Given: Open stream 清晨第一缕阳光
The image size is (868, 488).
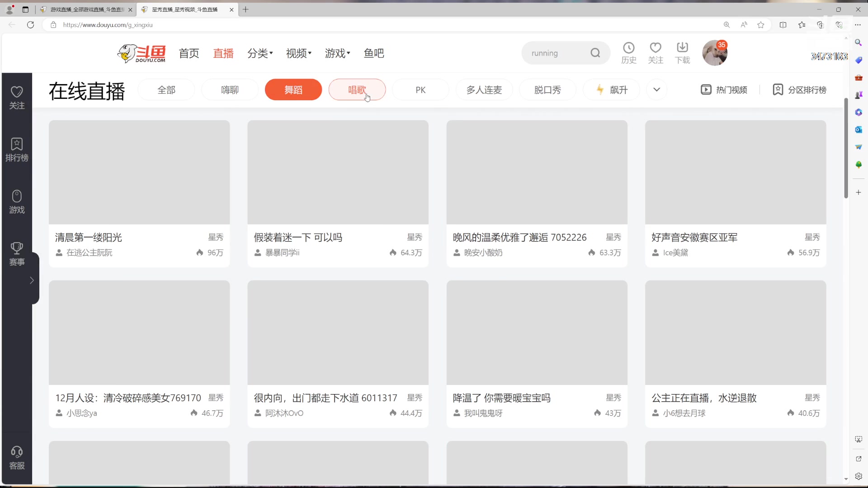Looking at the screenshot, I should [x=139, y=193].
